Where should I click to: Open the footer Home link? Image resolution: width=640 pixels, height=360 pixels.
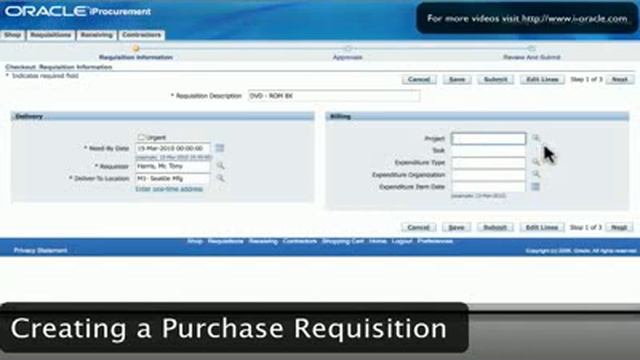coord(378,241)
